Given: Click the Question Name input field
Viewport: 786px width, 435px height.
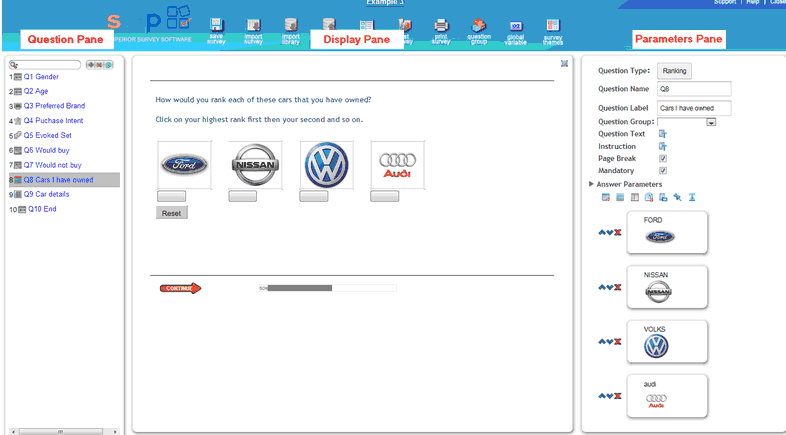Looking at the screenshot, I should click(x=694, y=89).
